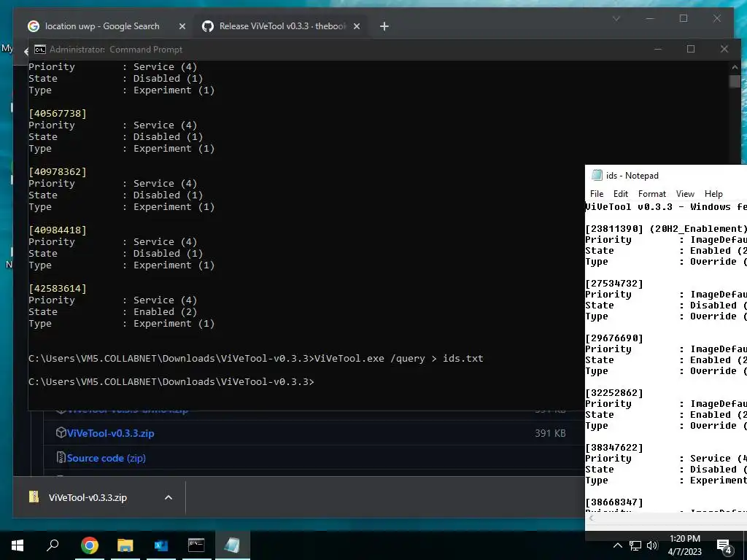Show hidden system tray icons

[x=617, y=545]
